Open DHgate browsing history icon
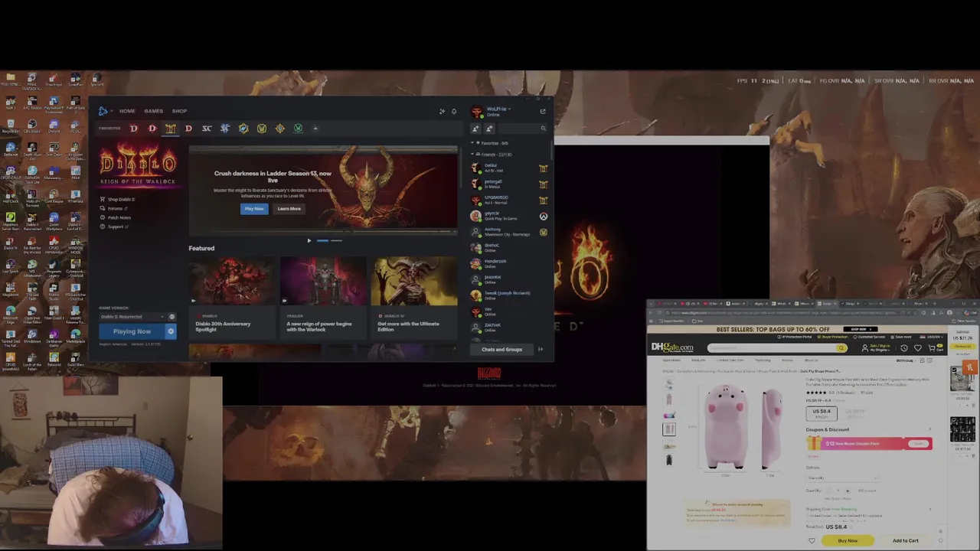 904,348
